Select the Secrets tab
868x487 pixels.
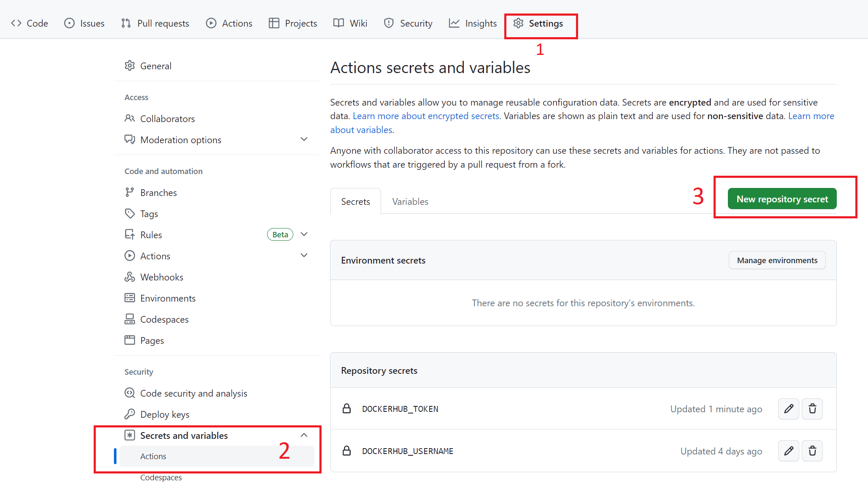(x=355, y=201)
